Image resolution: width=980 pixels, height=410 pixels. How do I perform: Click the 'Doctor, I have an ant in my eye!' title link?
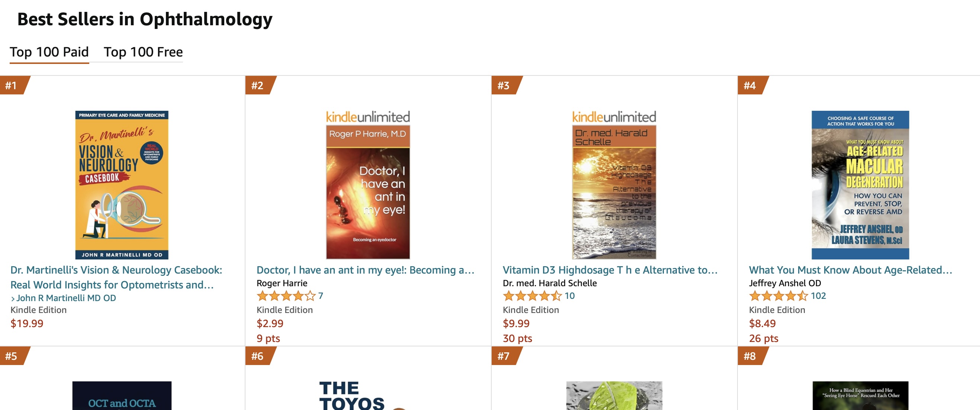365,270
